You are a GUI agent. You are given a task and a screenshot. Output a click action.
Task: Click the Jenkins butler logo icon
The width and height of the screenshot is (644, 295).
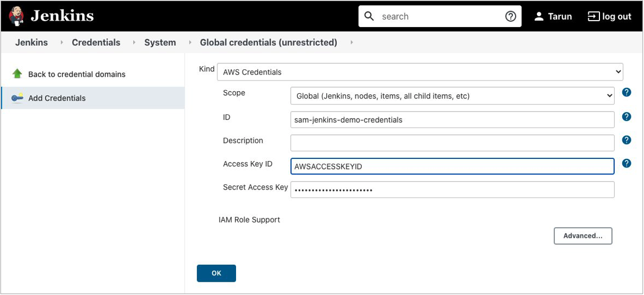17,16
